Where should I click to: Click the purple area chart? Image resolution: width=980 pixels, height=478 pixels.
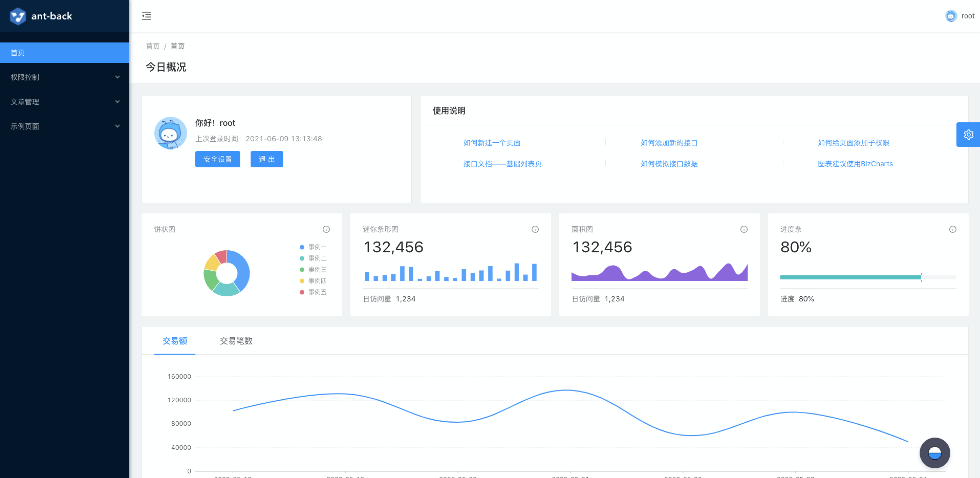click(x=659, y=271)
